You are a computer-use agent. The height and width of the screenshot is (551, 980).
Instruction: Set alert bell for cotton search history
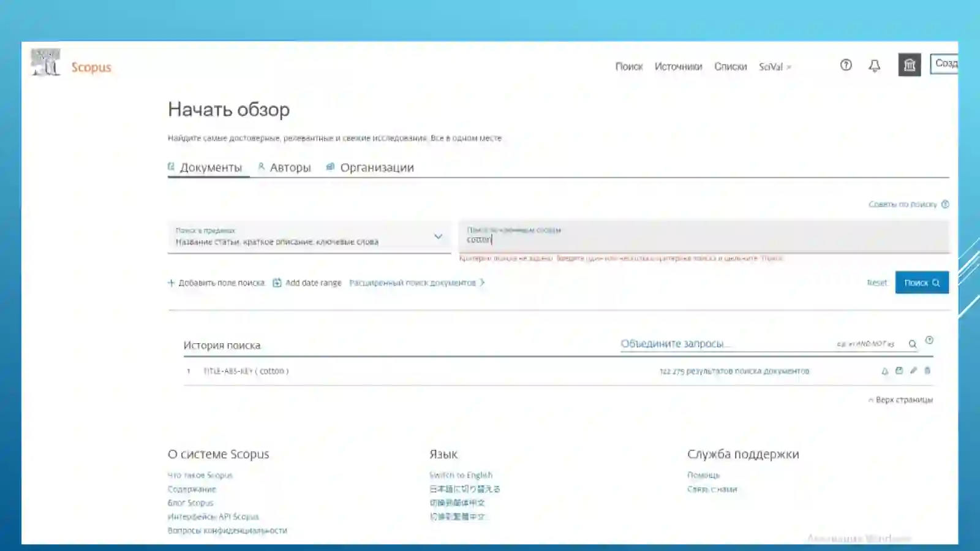pyautogui.click(x=884, y=371)
